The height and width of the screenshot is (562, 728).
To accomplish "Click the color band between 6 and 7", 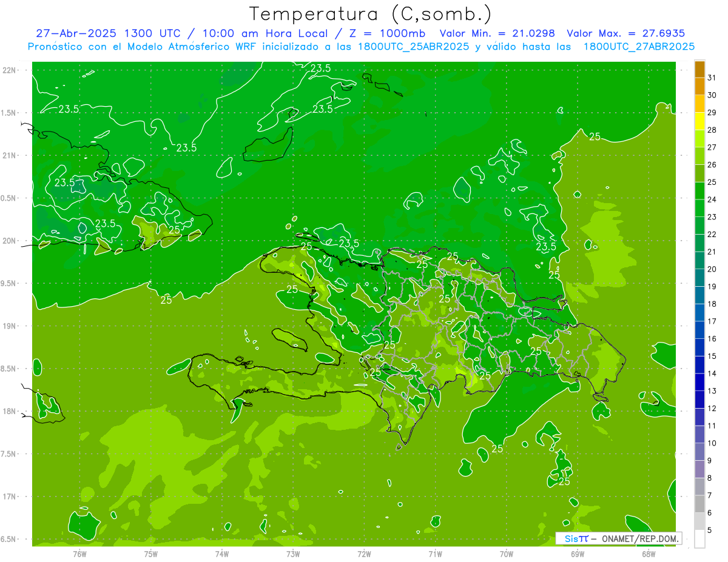I will pos(699,504).
